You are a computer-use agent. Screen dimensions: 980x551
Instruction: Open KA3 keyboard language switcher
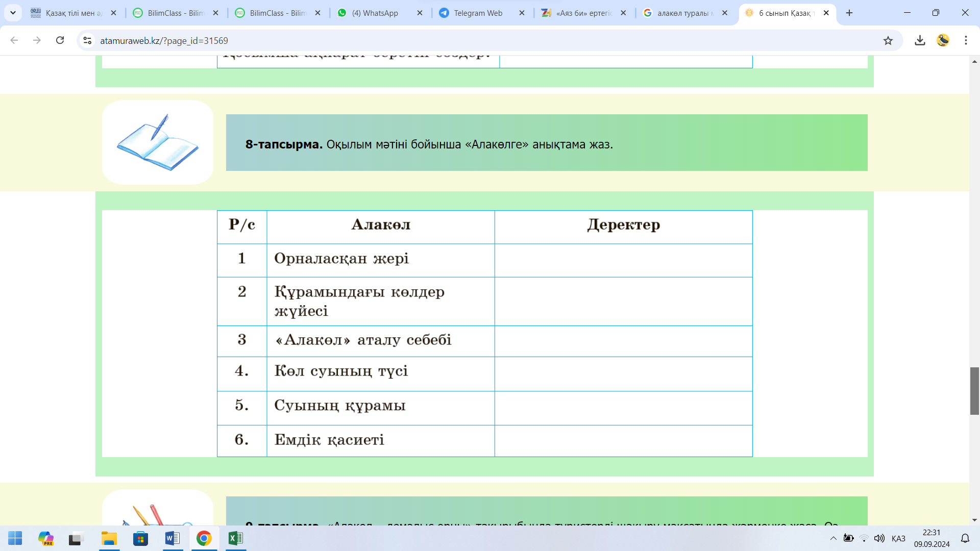click(x=898, y=538)
